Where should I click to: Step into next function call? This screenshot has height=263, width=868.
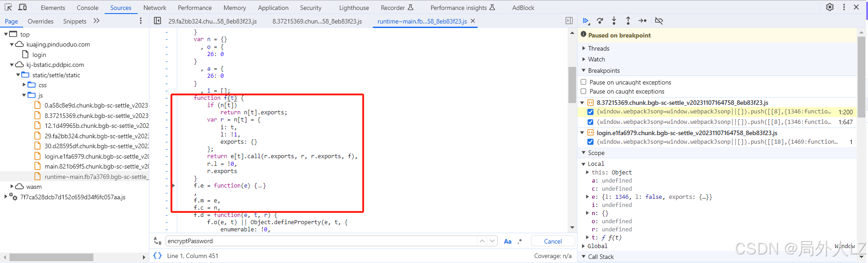614,21
